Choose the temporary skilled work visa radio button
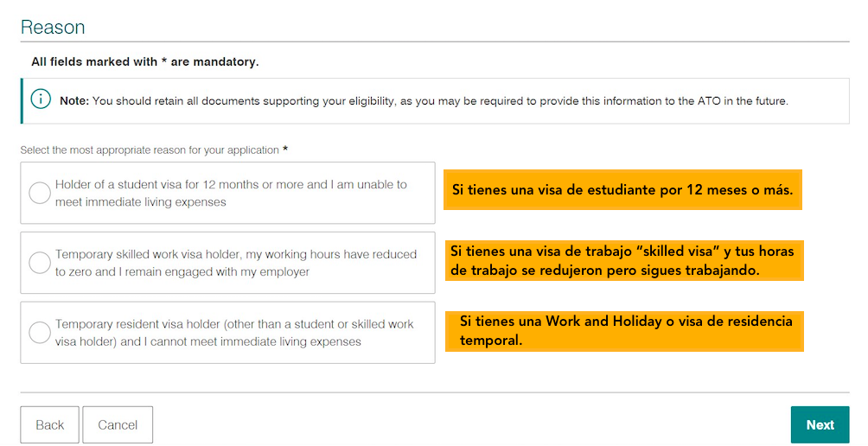868x446 pixels. [40, 263]
